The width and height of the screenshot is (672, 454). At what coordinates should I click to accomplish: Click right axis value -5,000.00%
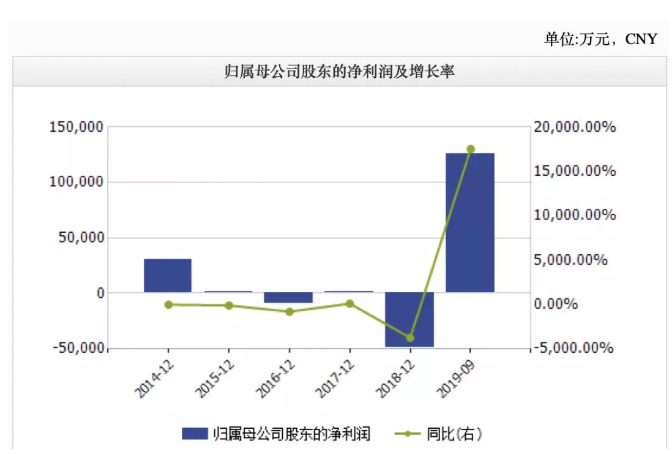[573, 348]
